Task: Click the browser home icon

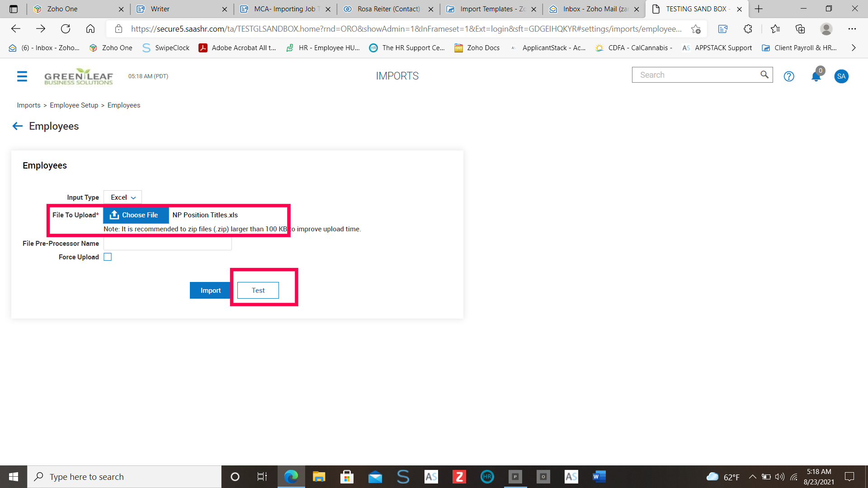Action: (x=90, y=29)
